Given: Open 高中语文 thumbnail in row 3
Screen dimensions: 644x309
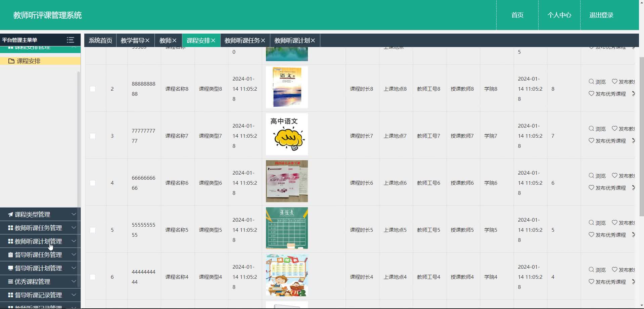Looking at the screenshot, I should tap(287, 134).
